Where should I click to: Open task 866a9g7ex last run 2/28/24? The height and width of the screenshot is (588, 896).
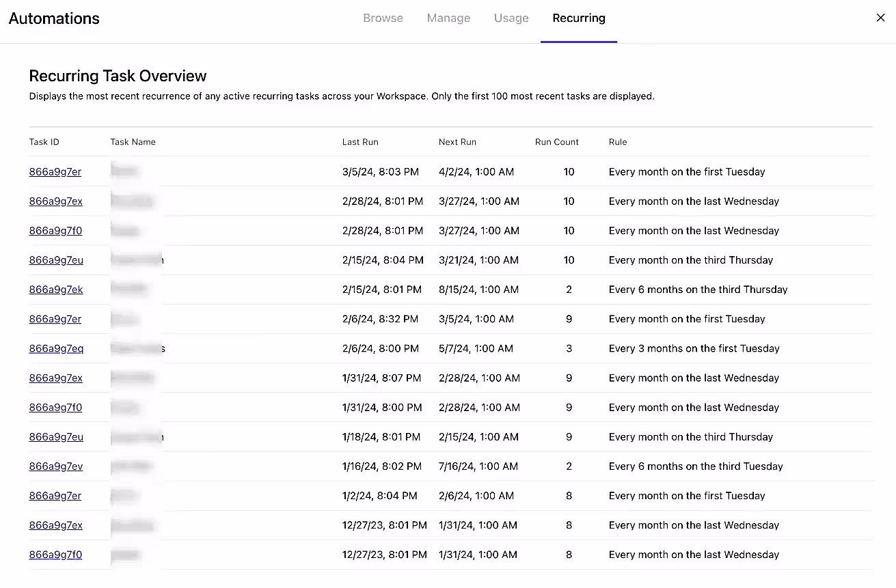point(56,201)
